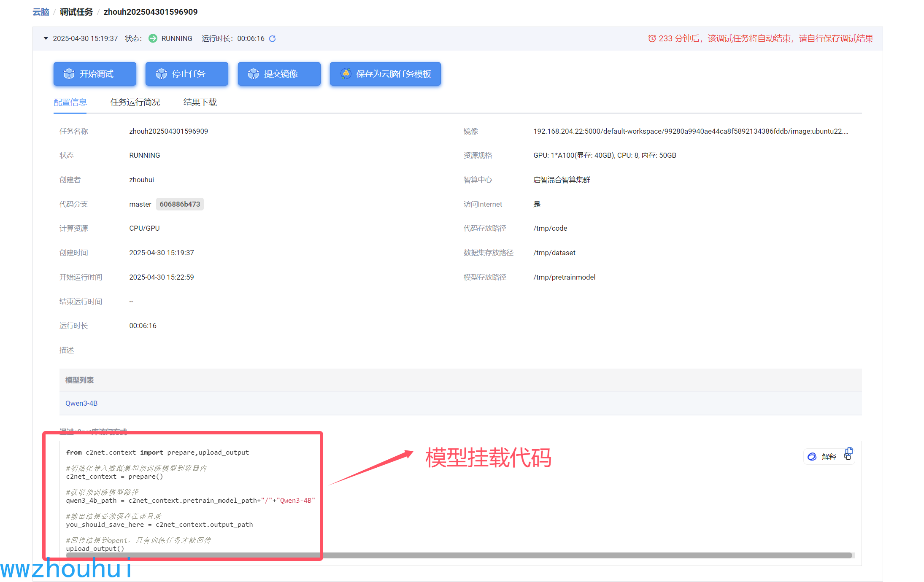Viewport: 924px width, 582px height.
Task: Click the /tmp/dataset path value
Action: pos(554,253)
